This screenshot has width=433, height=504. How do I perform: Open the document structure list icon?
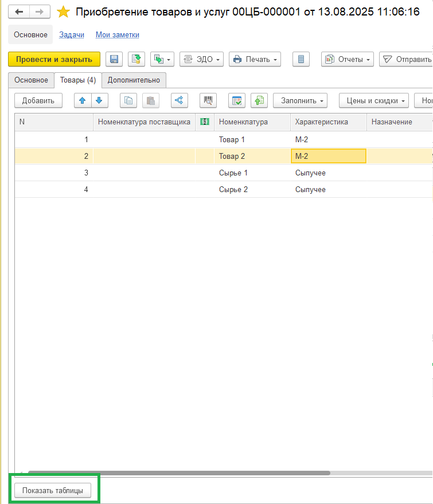[301, 59]
